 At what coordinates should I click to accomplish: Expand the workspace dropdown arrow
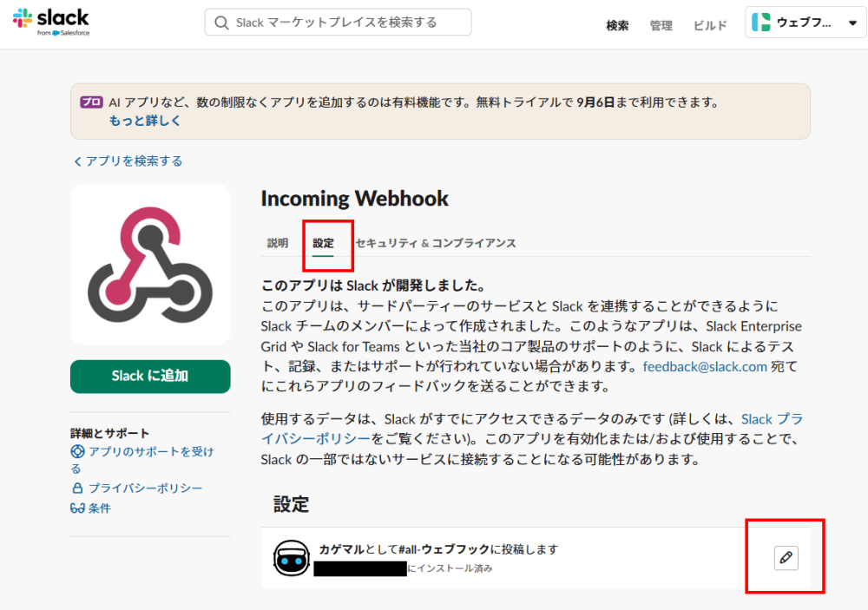click(852, 23)
